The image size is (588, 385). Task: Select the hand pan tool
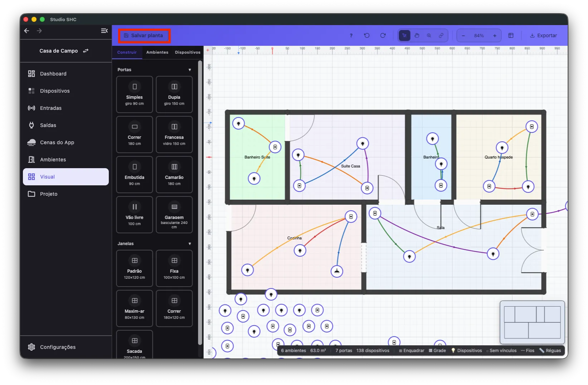417,35
